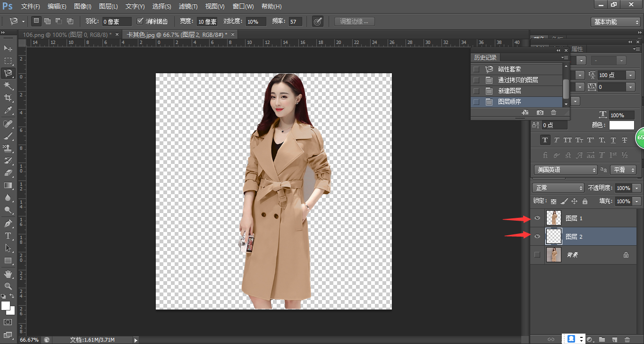Select the Zoom tool in toolbox
This screenshot has height=344, width=644.
click(8, 286)
